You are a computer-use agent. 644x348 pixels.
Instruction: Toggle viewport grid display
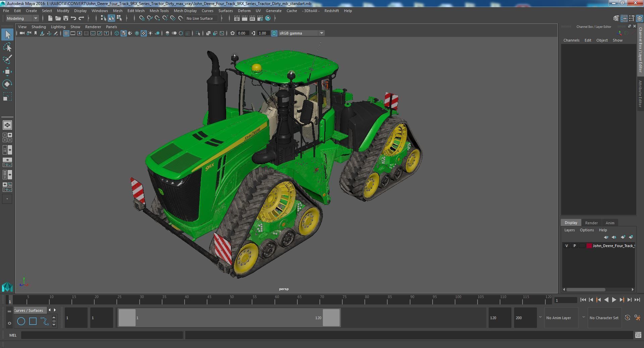[x=66, y=33]
